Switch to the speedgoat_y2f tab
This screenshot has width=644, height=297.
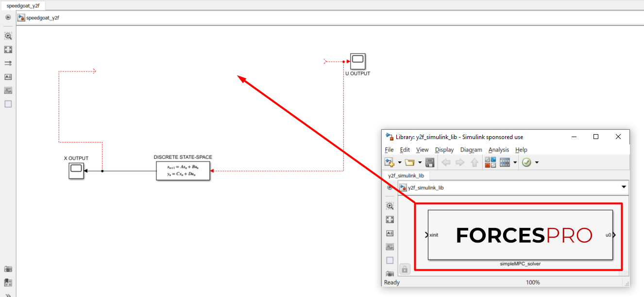coord(23,5)
